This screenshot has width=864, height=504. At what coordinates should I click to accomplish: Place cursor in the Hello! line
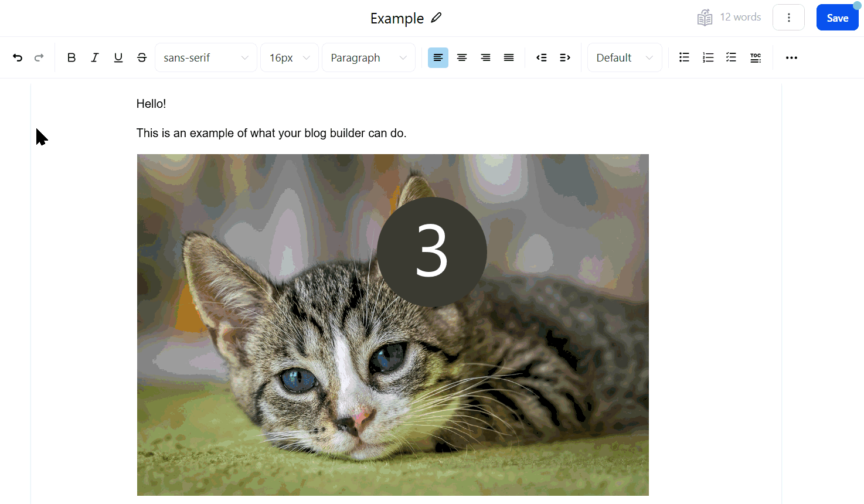pos(151,104)
